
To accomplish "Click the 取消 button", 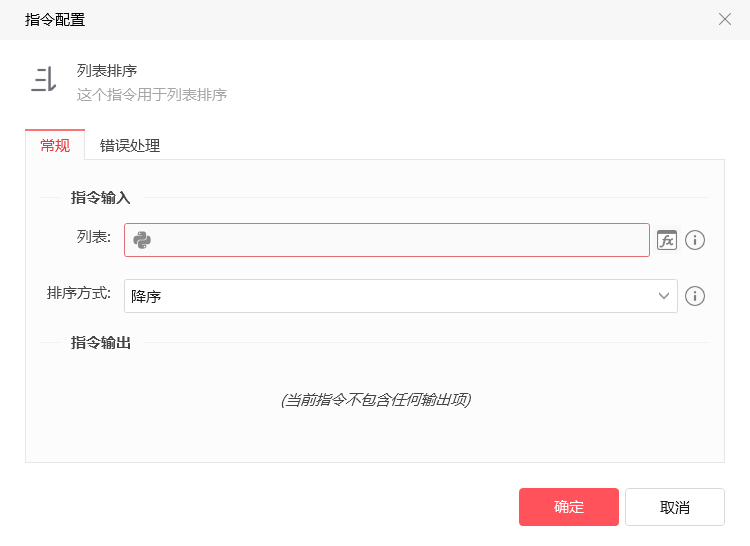I will (674, 507).
